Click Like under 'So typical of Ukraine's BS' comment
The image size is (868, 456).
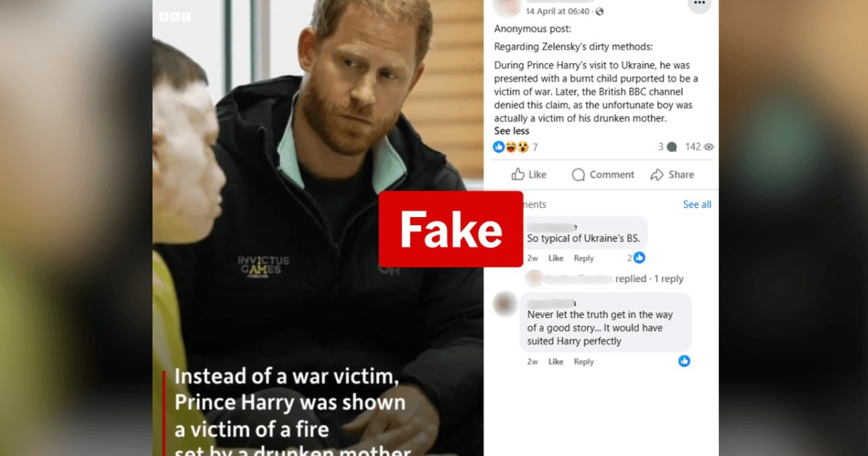tap(556, 258)
